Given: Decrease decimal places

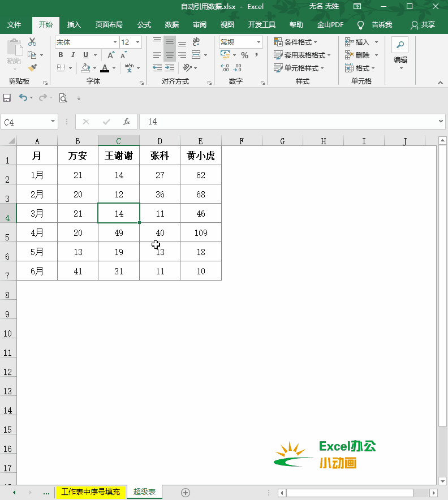Looking at the screenshot, I should tap(237, 68).
